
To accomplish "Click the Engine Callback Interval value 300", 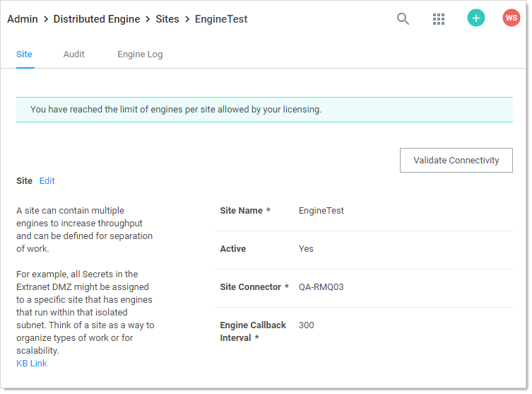I will (307, 325).
